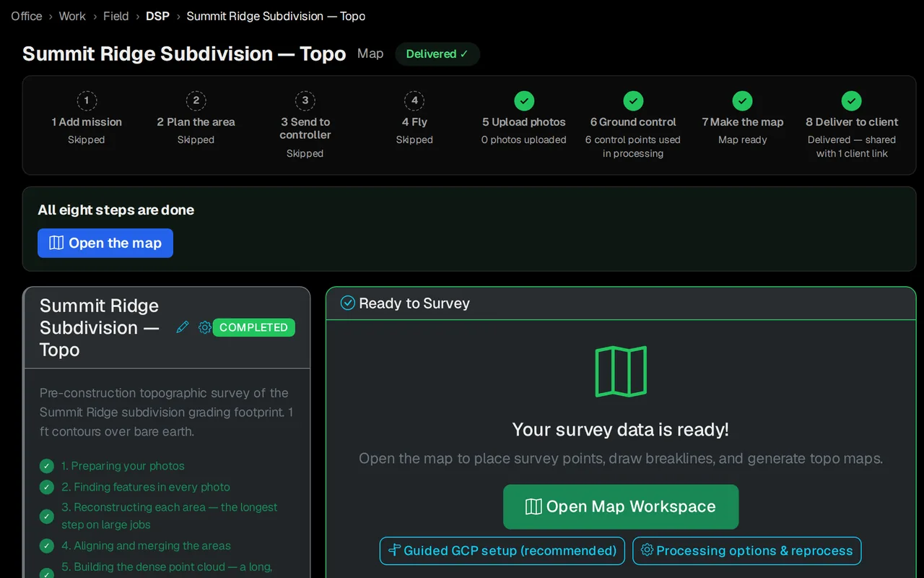The width and height of the screenshot is (924, 578).
Task: Click step 3 Send to controller circle
Action: (x=305, y=100)
